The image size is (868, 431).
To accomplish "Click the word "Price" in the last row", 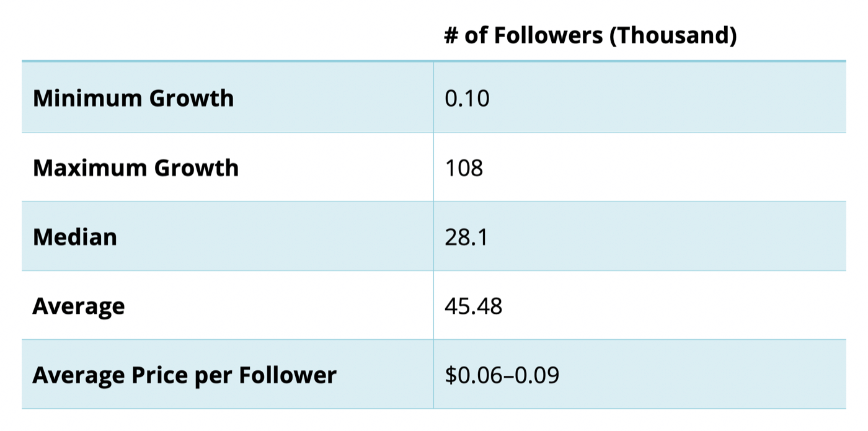I will click(x=160, y=375).
